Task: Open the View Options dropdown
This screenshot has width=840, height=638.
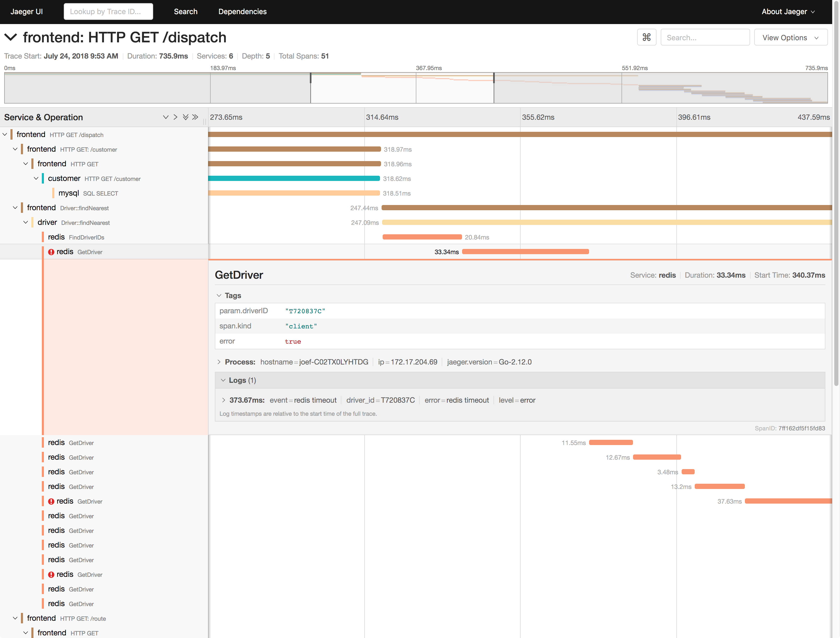Action: (790, 37)
